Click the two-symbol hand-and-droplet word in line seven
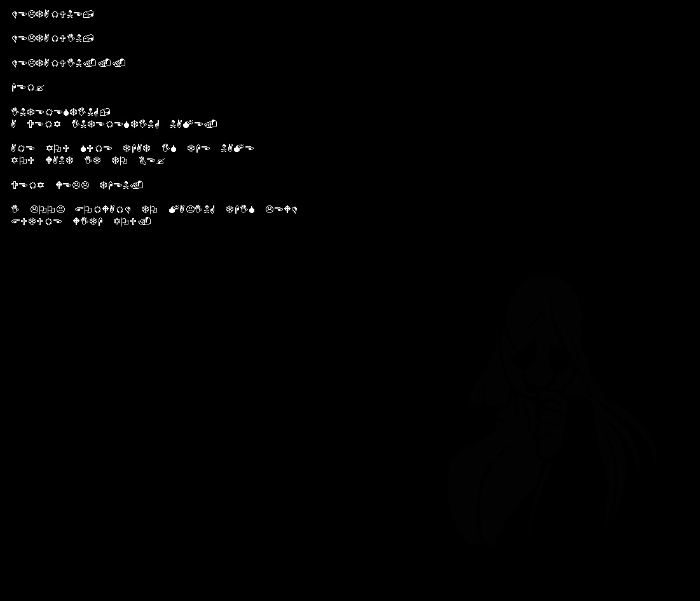The image size is (700, 601). click(169, 148)
